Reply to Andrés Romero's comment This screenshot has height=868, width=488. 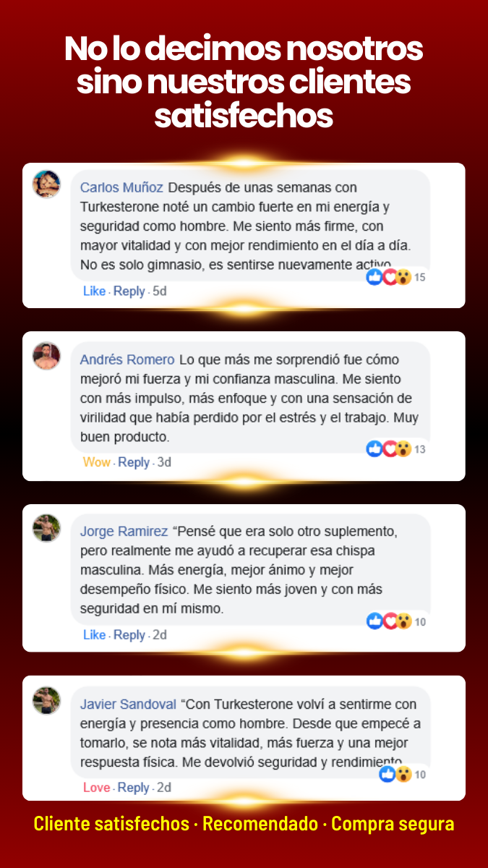(134, 462)
